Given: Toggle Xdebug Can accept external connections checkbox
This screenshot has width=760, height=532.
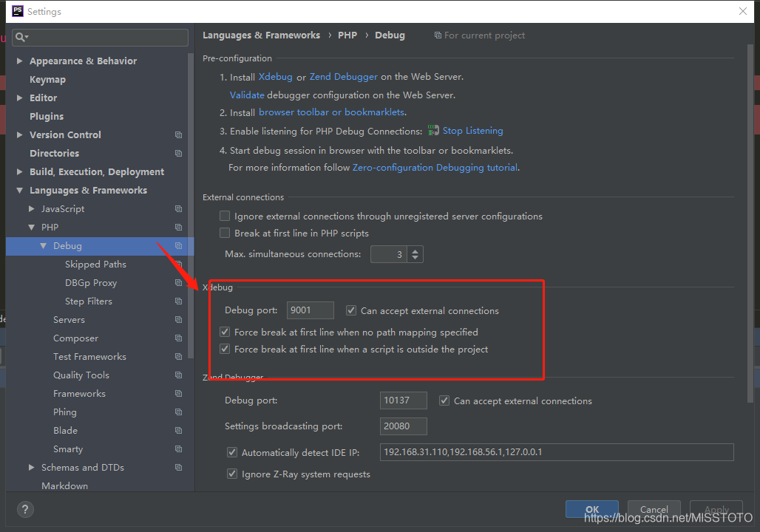Looking at the screenshot, I should [x=351, y=310].
